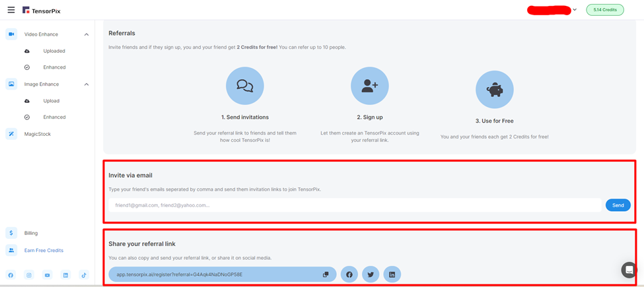
Task: Click the Use for Free piggy bank icon
Action: point(495,90)
